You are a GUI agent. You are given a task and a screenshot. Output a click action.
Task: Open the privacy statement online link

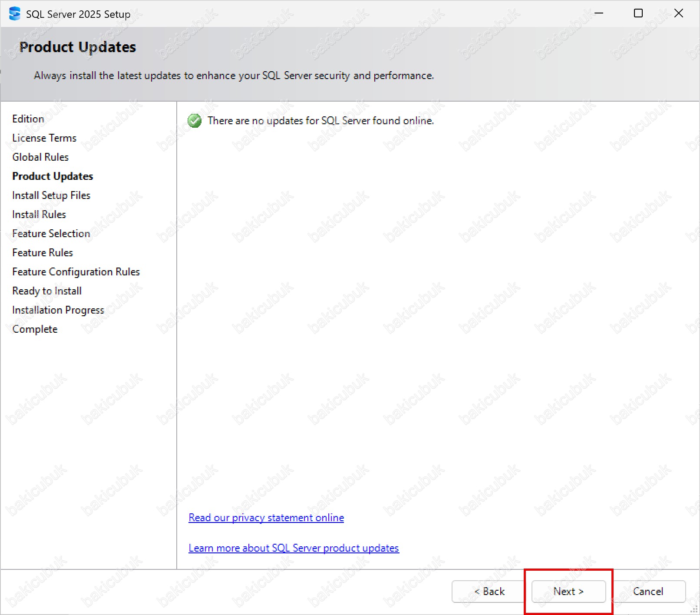point(266,518)
